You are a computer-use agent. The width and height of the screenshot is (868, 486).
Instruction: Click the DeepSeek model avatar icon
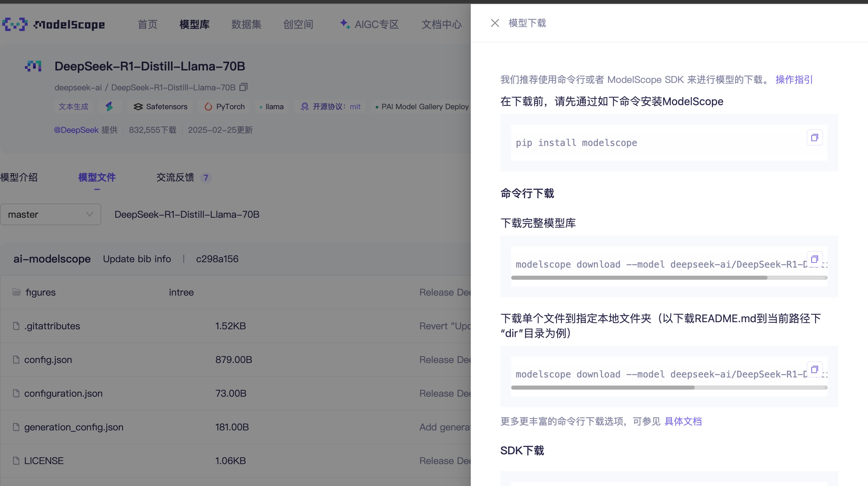pyautogui.click(x=33, y=66)
